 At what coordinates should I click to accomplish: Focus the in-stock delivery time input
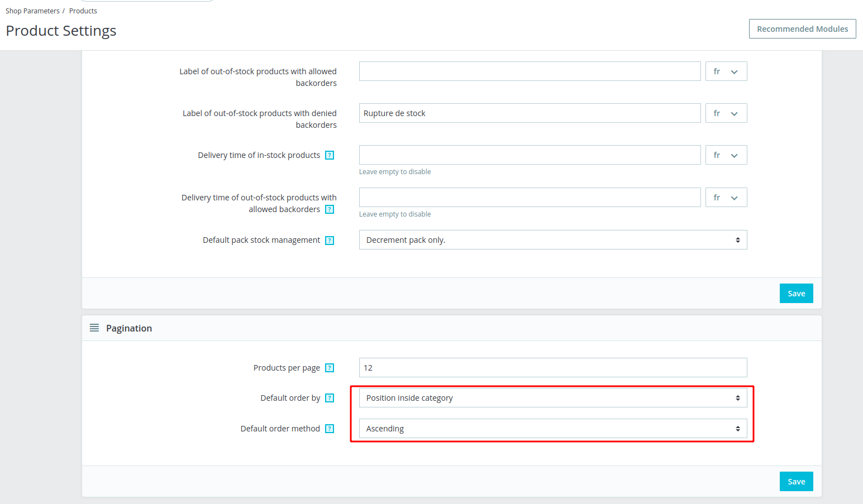530,155
